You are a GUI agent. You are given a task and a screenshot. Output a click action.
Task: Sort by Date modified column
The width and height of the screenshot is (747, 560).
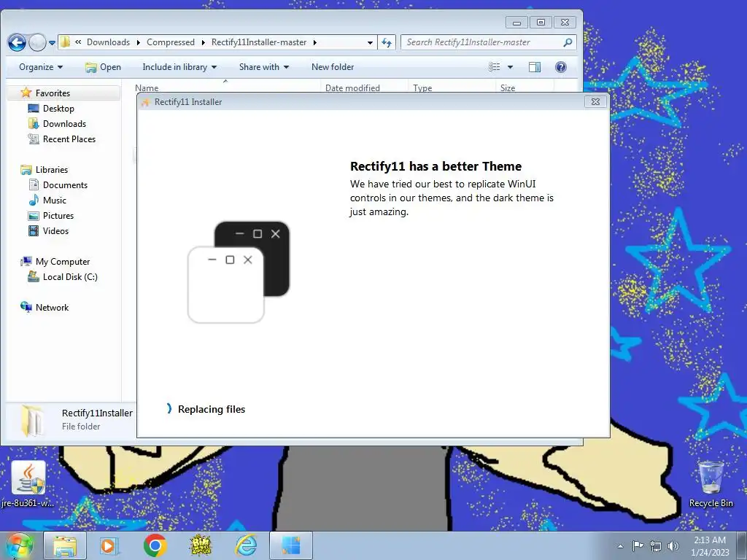[x=352, y=88]
